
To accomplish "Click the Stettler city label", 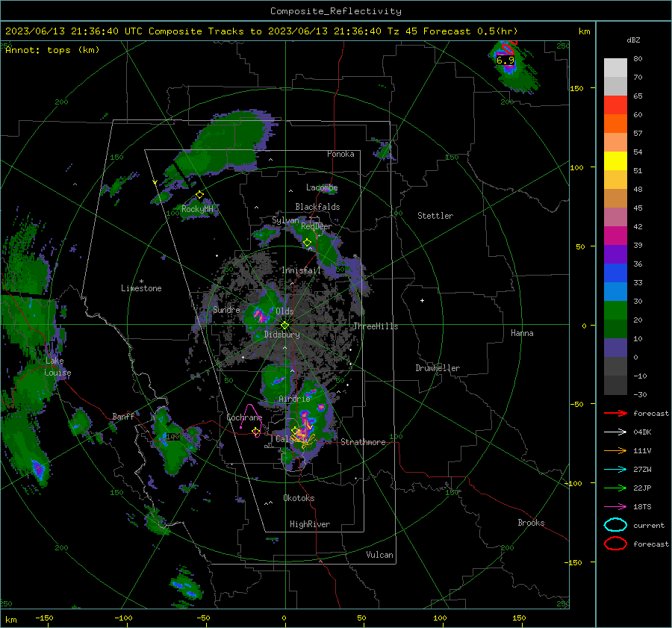I will (x=435, y=216).
